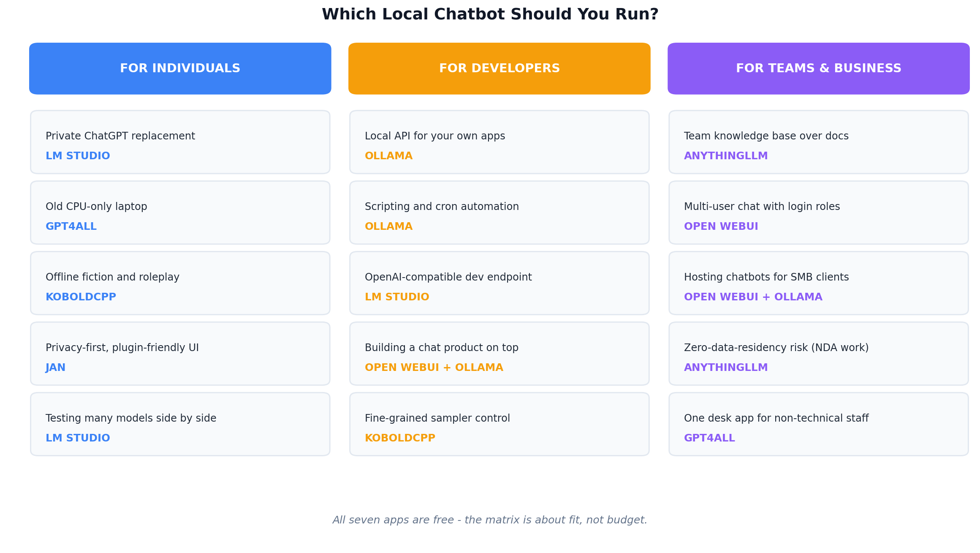Click 'OpenAI-compatible dev endpoint' text
980x553 pixels.
pyautogui.click(x=448, y=277)
